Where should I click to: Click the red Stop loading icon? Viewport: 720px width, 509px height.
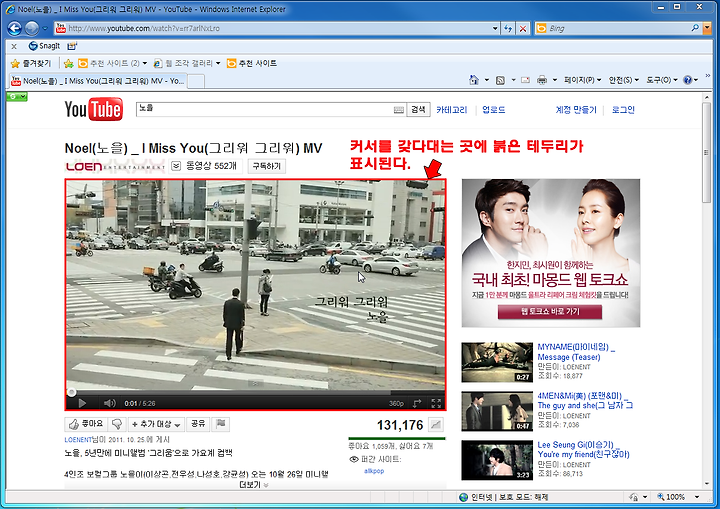pos(523,28)
